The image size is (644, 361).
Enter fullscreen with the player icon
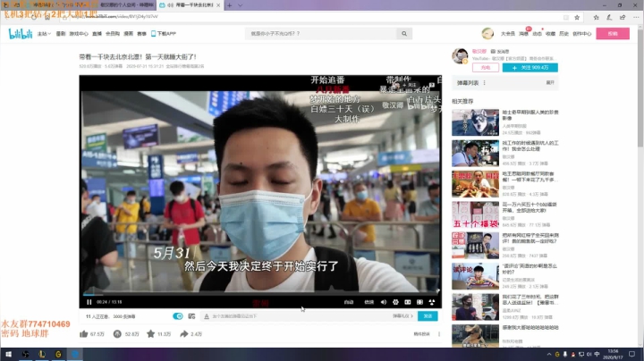click(x=432, y=302)
